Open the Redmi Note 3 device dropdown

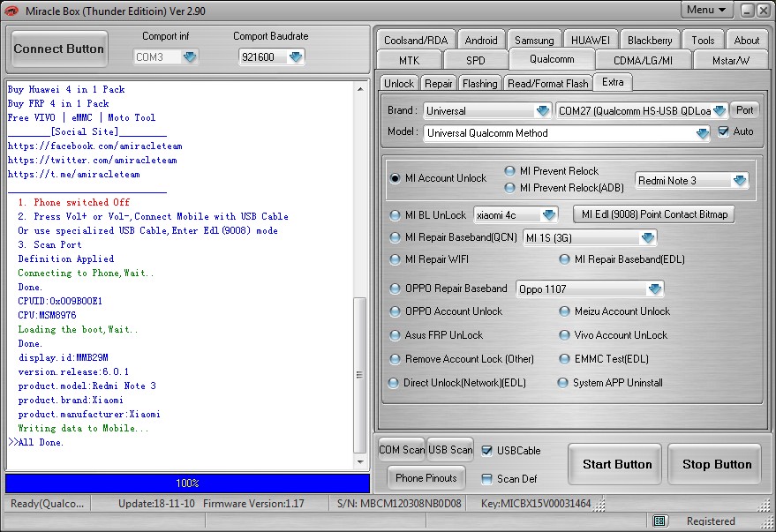[740, 181]
